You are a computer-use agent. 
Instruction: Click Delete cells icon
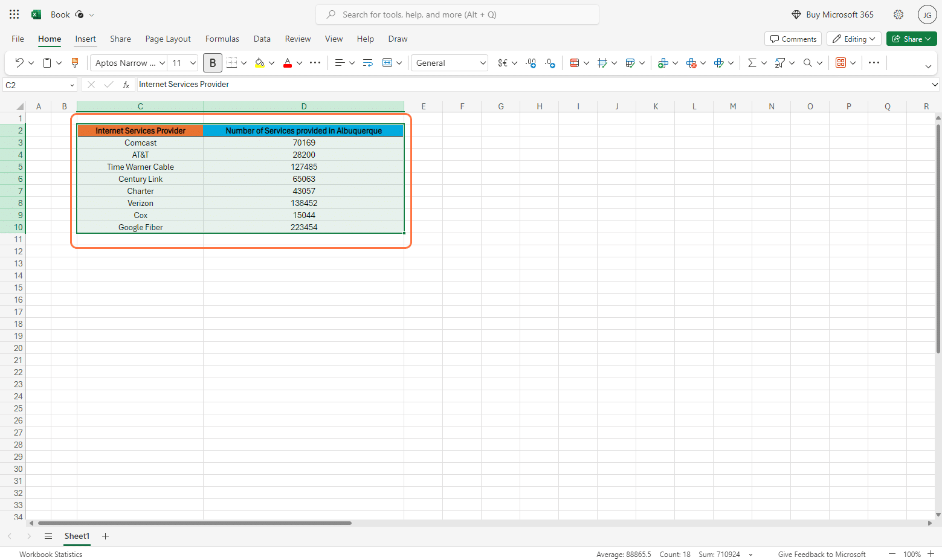click(x=691, y=63)
